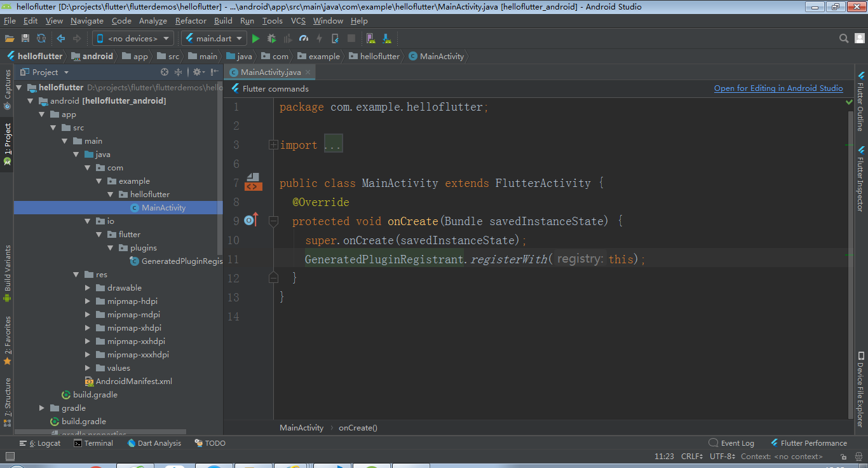Open Flutter Performance tool window
Viewport: 868px width, 468px height.
809,443
